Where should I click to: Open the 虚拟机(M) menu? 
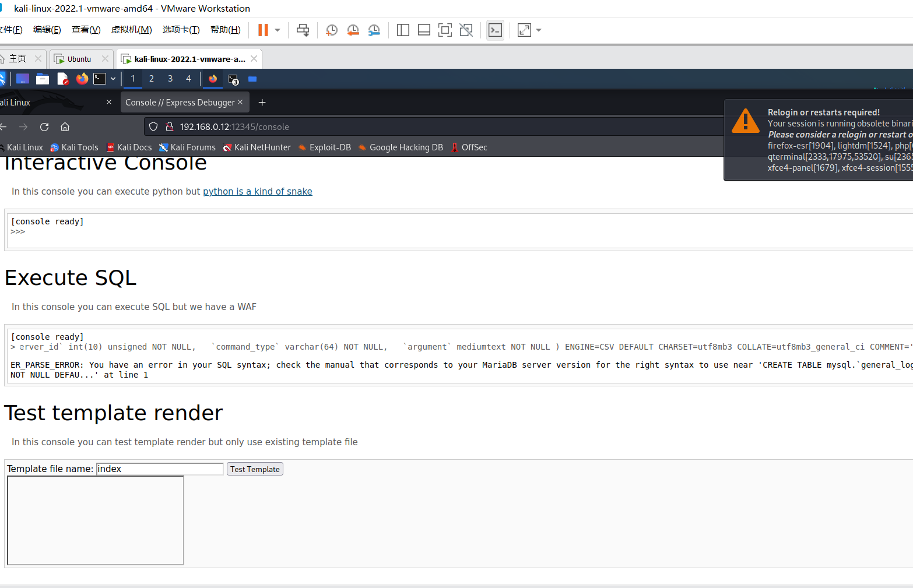(x=131, y=30)
